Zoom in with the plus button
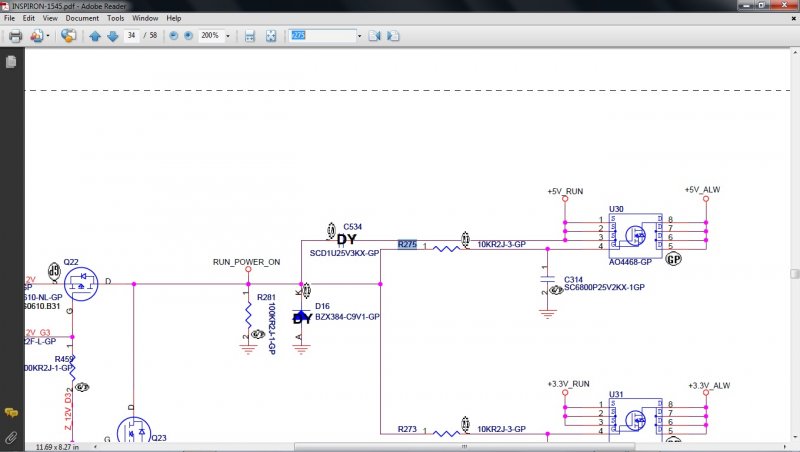Viewport: 800px width, 452px height. [188, 36]
